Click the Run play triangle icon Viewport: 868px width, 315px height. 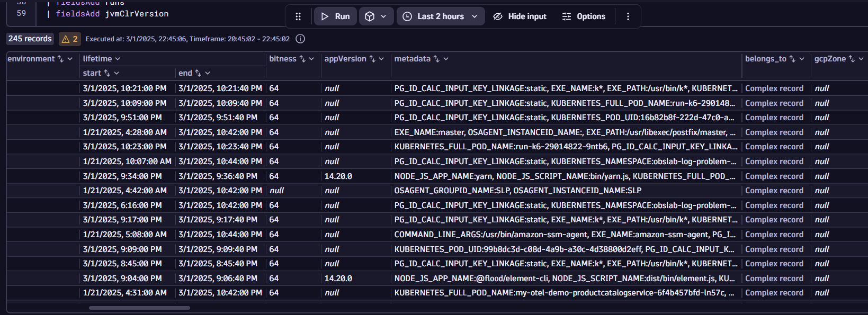coord(325,16)
